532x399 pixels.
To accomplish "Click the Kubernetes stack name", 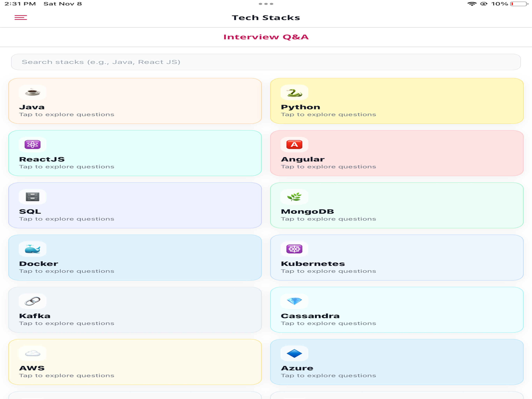I will 313,264.
